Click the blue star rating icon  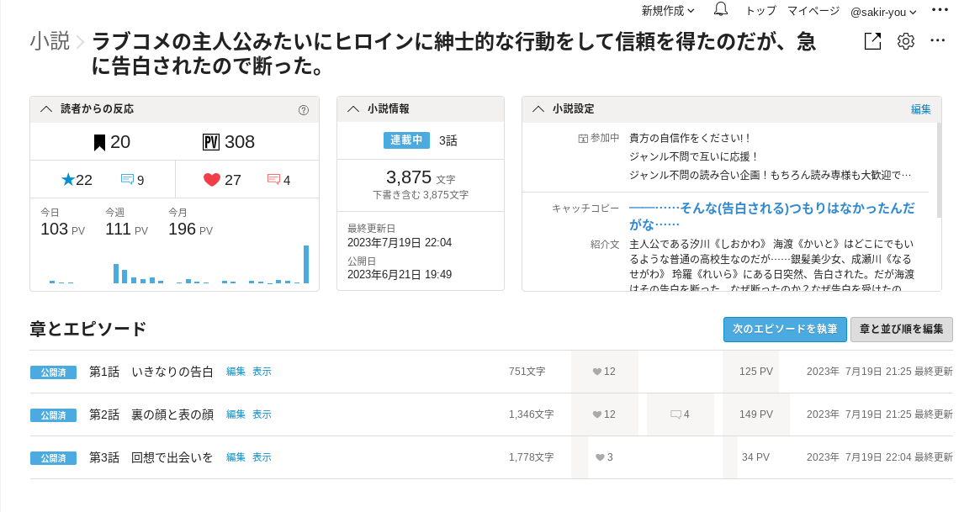pyautogui.click(x=68, y=180)
